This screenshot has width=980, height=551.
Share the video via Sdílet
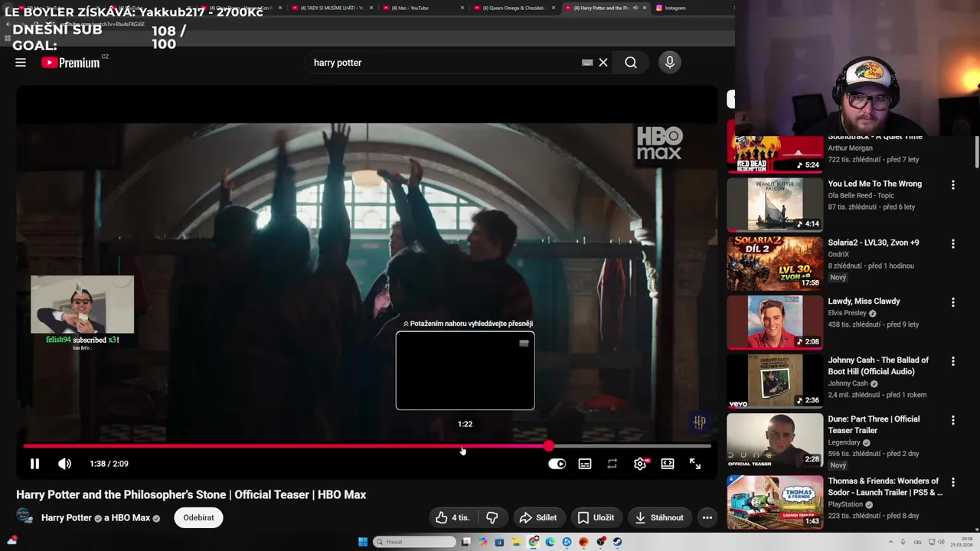click(x=538, y=518)
